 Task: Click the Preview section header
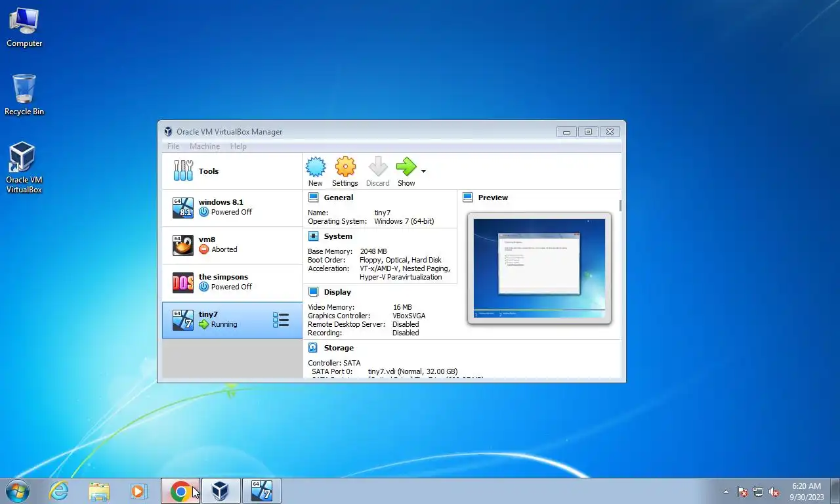click(x=493, y=198)
